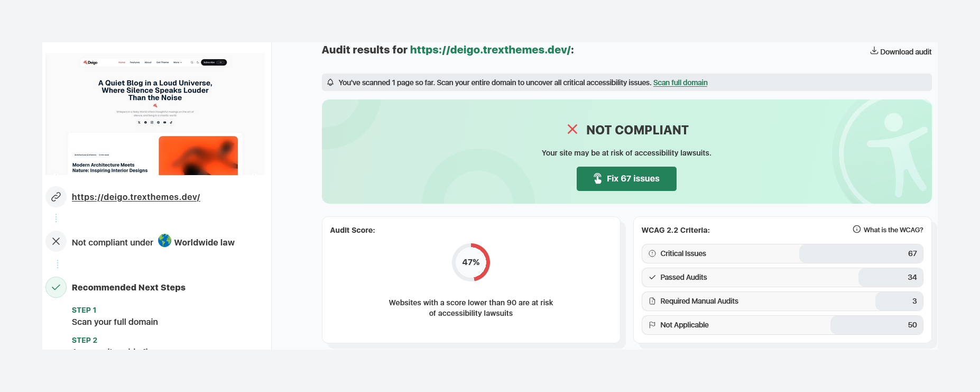980x392 pixels.
Task: Click the Audit Score heading
Action: [x=353, y=230]
